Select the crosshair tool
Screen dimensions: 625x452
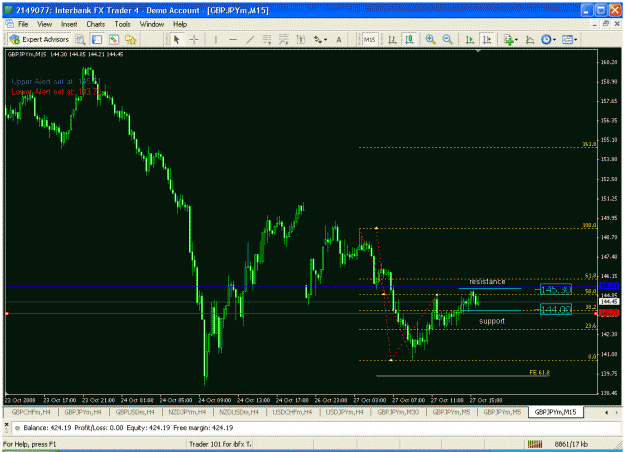(x=194, y=39)
